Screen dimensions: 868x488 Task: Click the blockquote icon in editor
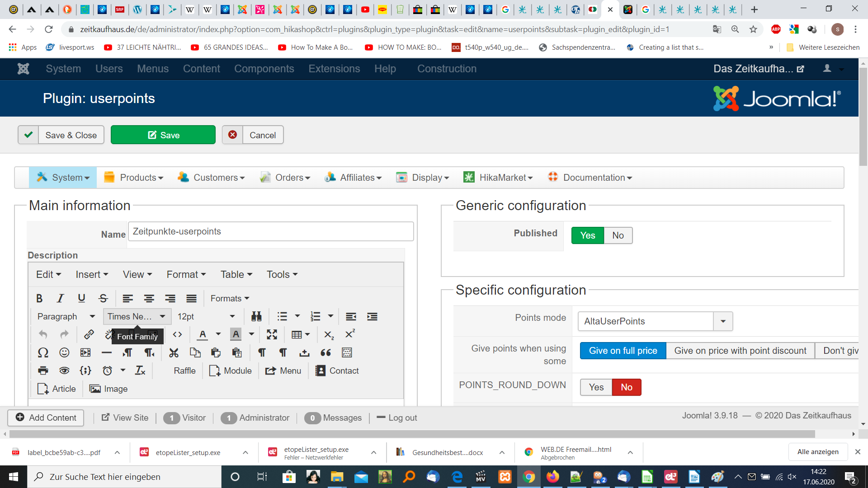pyautogui.click(x=325, y=352)
